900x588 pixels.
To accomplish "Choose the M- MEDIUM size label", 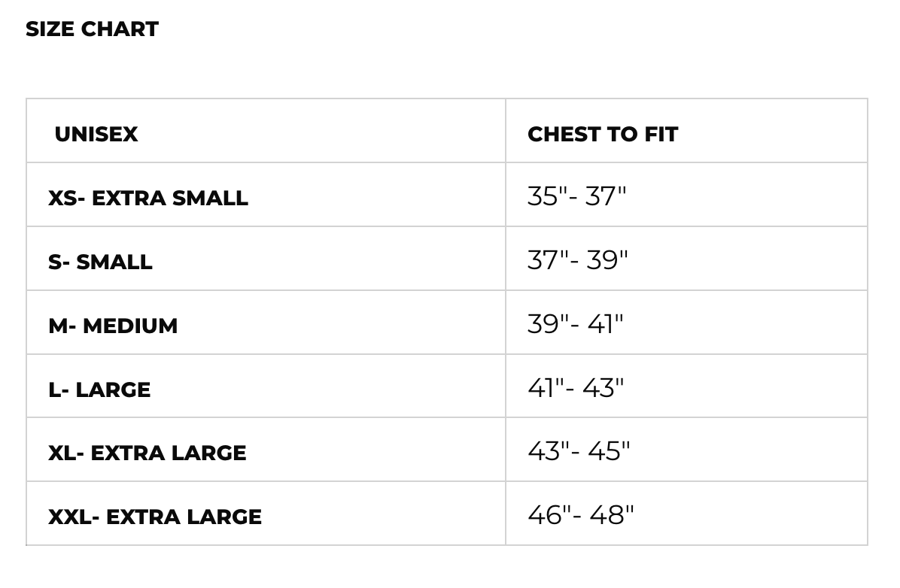I will 113,326.
